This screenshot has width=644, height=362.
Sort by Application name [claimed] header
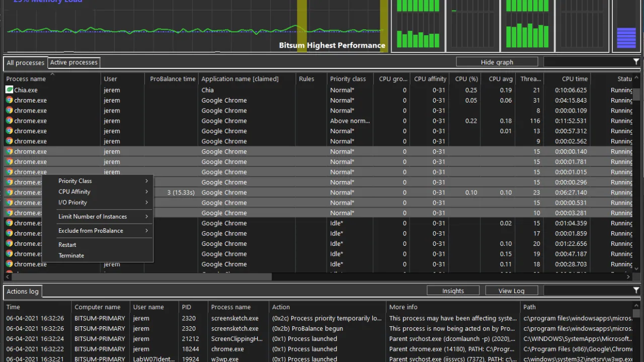(x=247, y=79)
